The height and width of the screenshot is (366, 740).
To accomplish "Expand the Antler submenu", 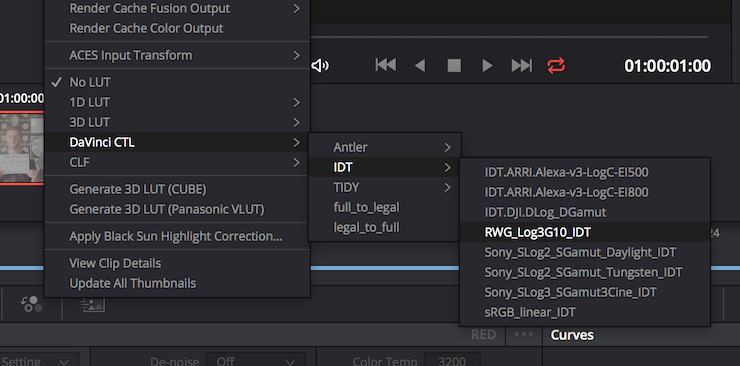I will (385, 147).
